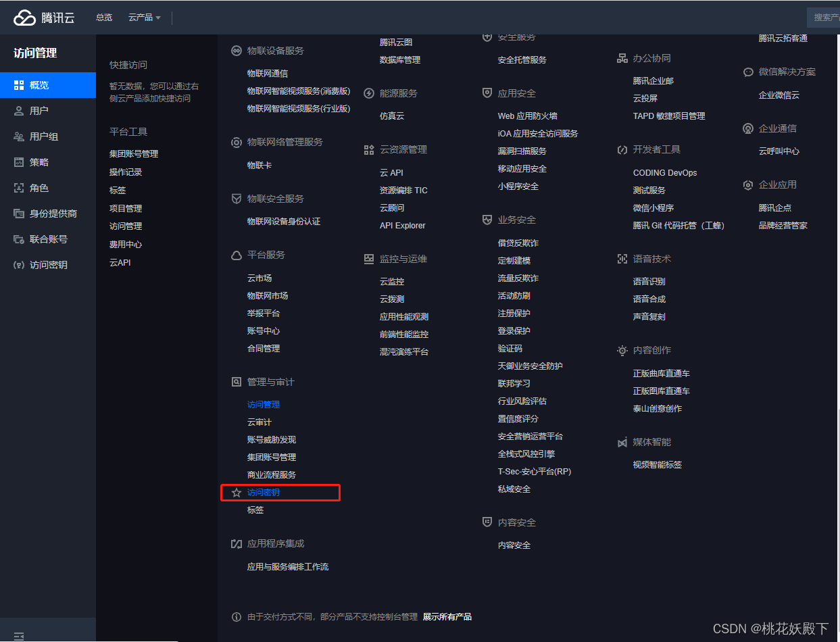Click the 办公协同 category icon

(x=622, y=58)
